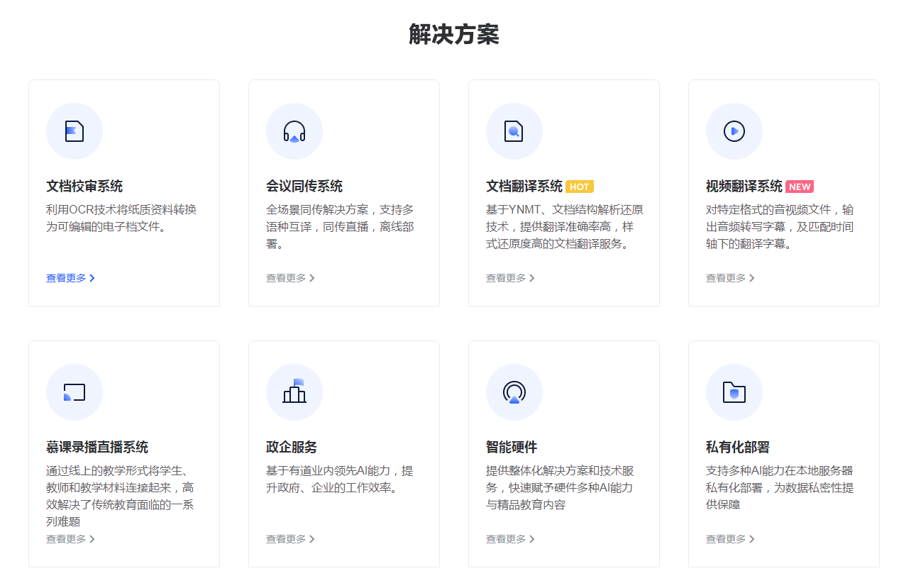Click the NEW badge beside 视频翻译系统

(x=800, y=187)
